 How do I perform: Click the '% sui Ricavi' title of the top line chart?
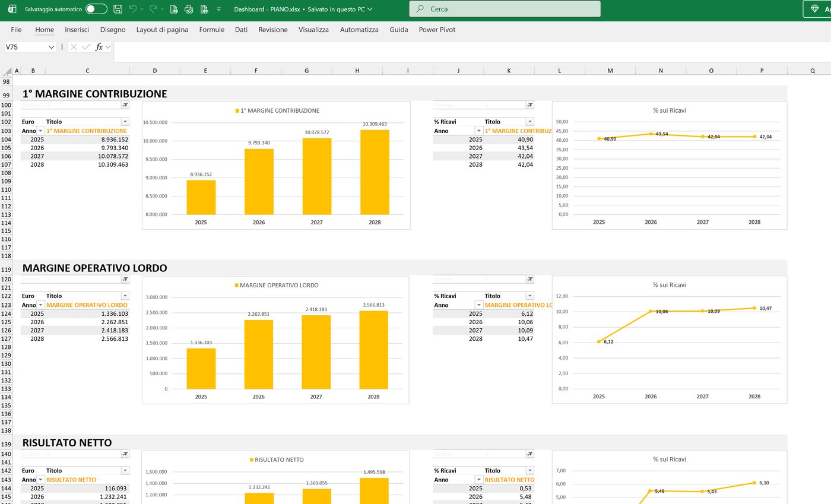670,110
